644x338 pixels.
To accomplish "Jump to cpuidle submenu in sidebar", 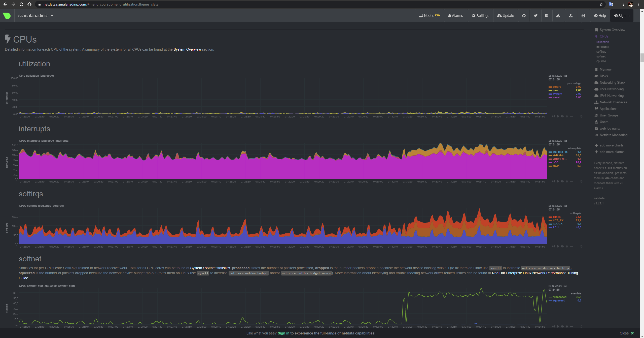I will coord(601,61).
